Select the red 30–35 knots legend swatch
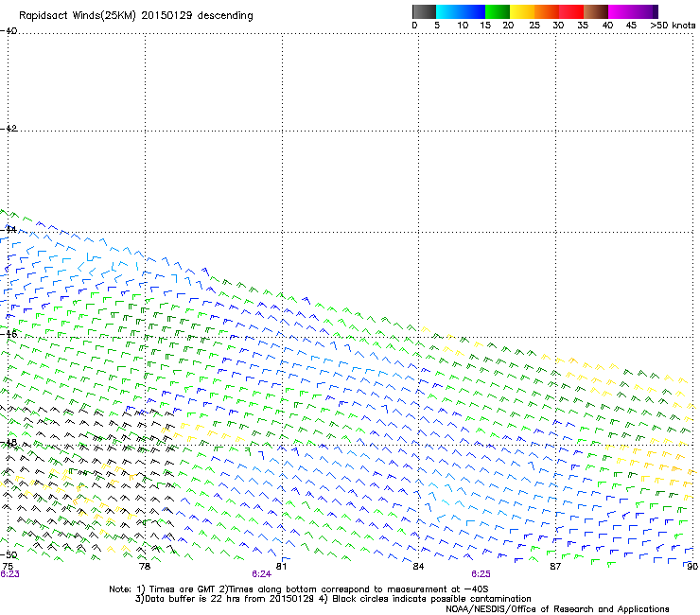Screen dimensions: 700x615 [571, 11]
